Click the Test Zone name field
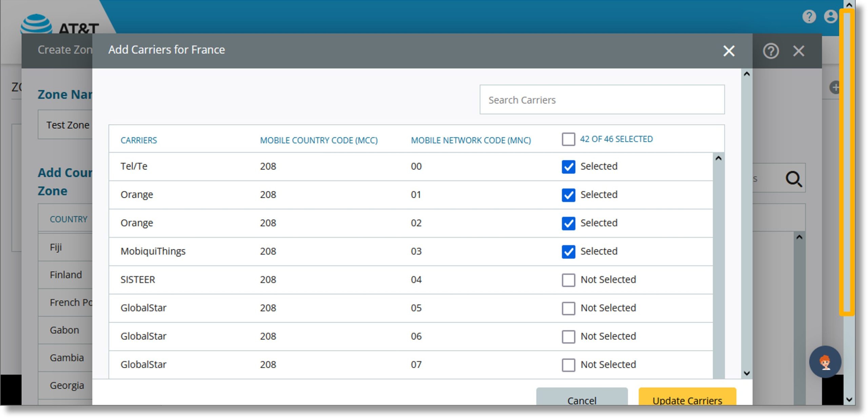This screenshot has height=418, width=868. point(65,125)
